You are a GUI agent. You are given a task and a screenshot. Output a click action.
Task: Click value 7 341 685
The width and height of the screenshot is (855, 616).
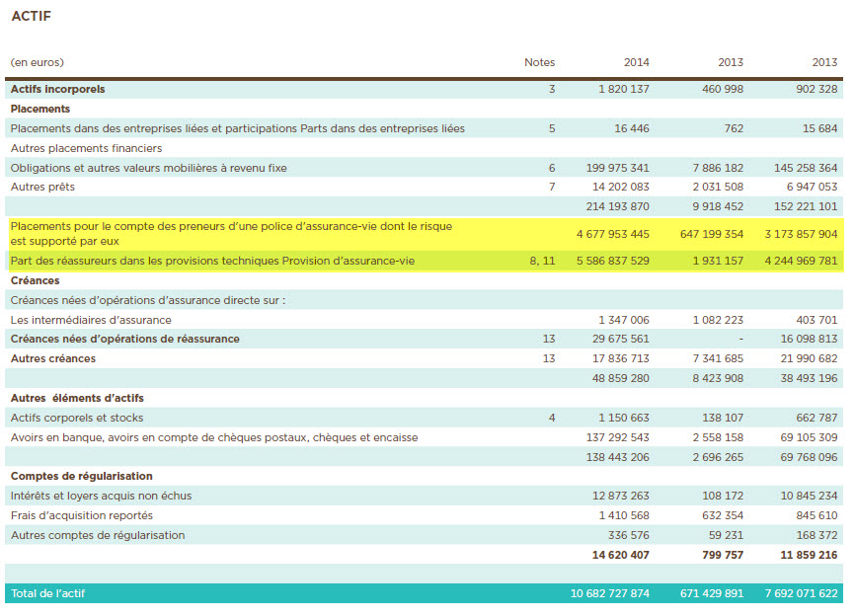coord(718,358)
